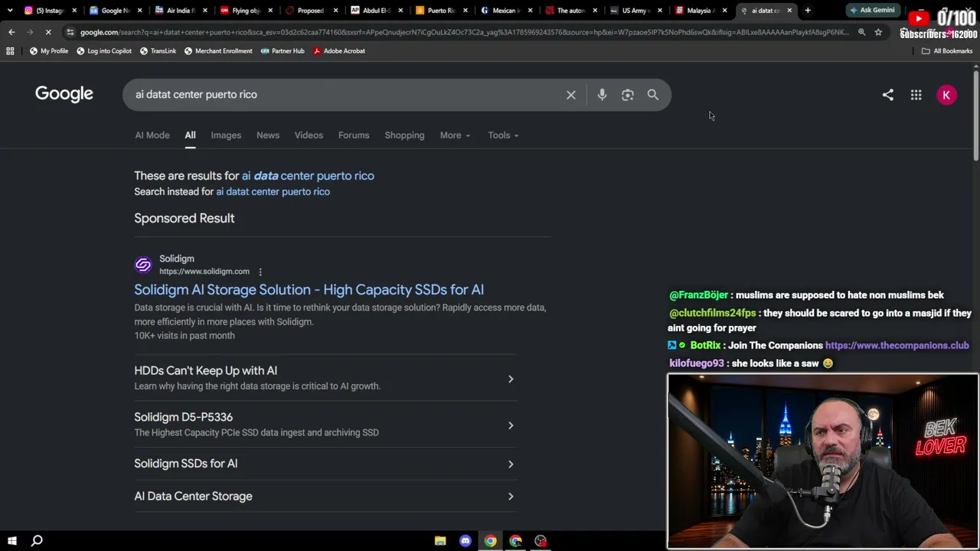Open the Tools dropdown

tap(503, 135)
